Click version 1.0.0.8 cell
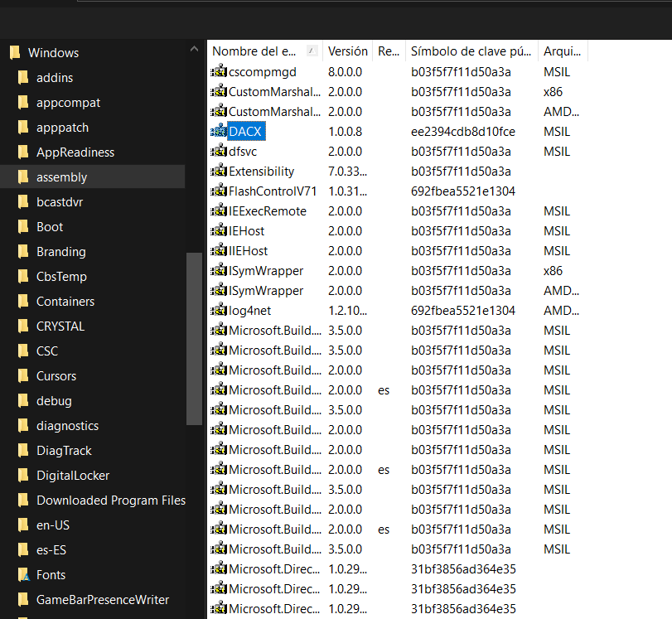This screenshot has height=619, width=672. click(x=345, y=131)
